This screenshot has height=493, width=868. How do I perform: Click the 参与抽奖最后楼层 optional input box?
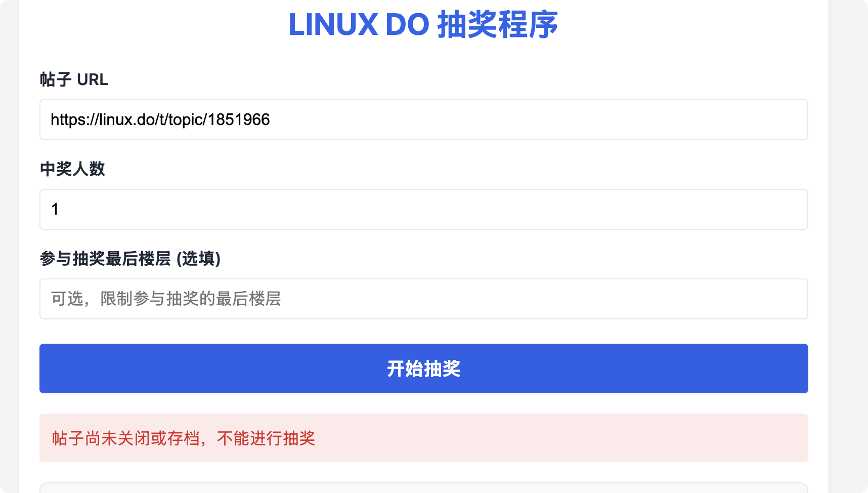424,299
